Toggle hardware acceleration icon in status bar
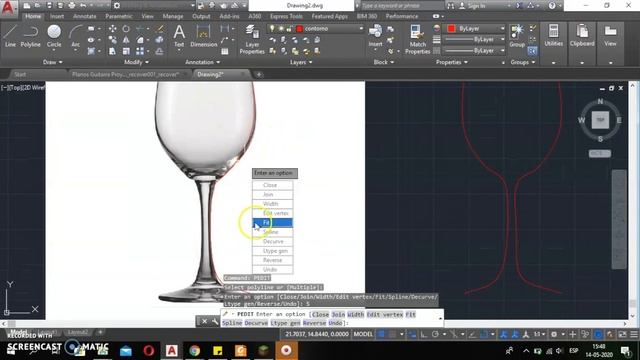Viewport: 640px width, 360px height. pos(598,334)
